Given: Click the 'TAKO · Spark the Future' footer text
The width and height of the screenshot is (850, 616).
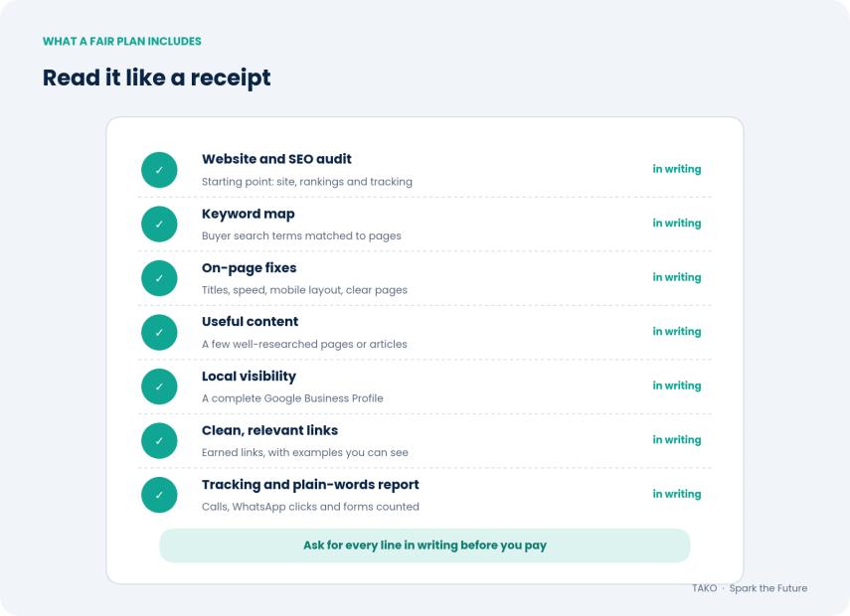Looking at the screenshot, I should (750, 588).
